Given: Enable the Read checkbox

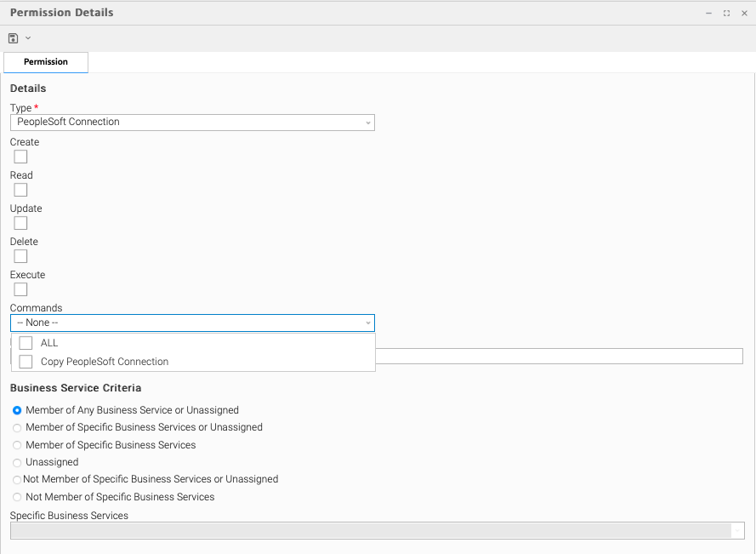Looking at the screenshot, I should [x=20, y=190].
